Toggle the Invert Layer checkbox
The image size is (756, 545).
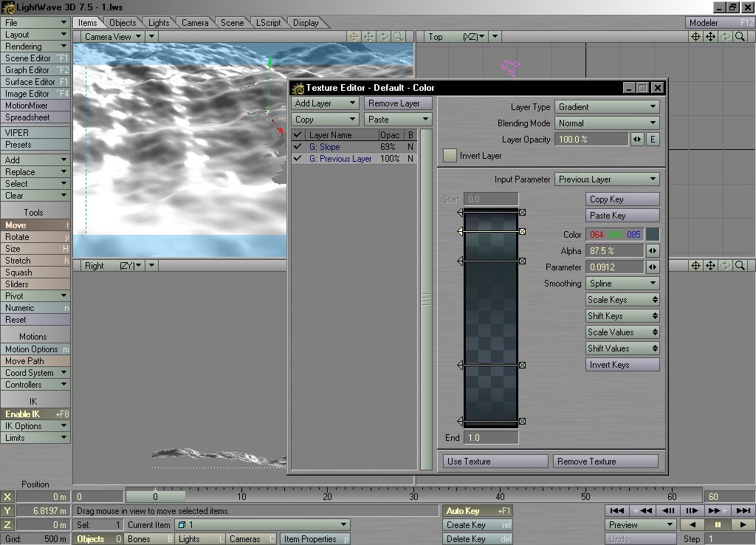pyautogui.click(x=449, y=156)
